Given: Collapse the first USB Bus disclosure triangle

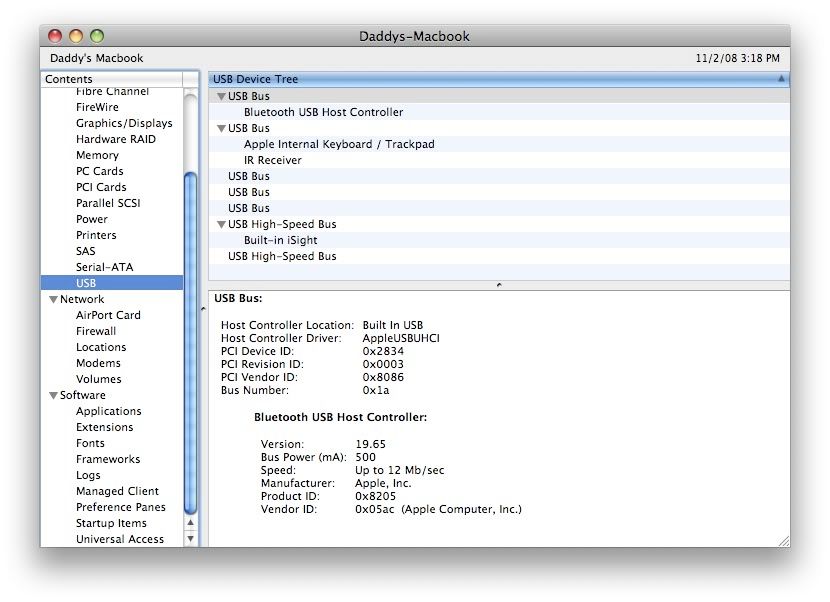Looking at the screenshot, I should [221, 96].
